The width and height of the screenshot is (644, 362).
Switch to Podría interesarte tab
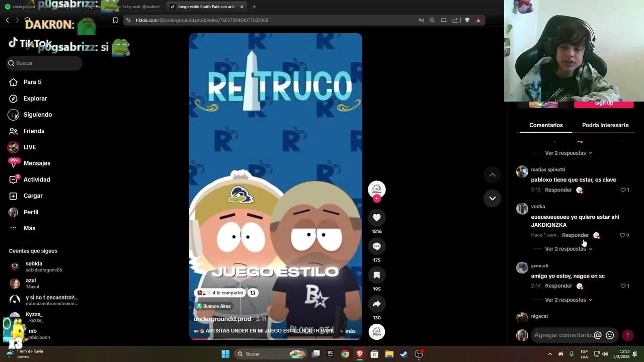(x=605, y=125)
